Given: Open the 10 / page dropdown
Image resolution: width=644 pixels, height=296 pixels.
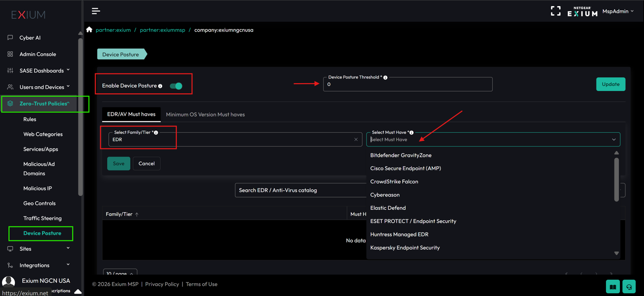Looking at the screenshot, I should [120, 273].
